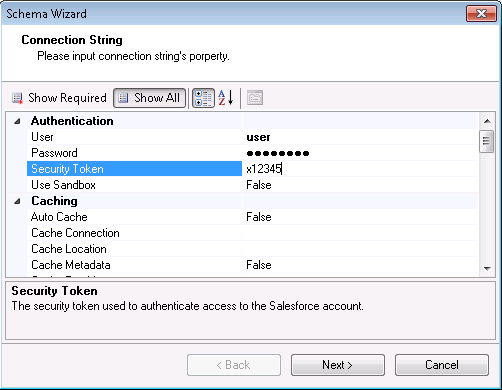The image size is (502, 390).
Task: Click the grayed Property Pages icon
Action: pos(255,98)
